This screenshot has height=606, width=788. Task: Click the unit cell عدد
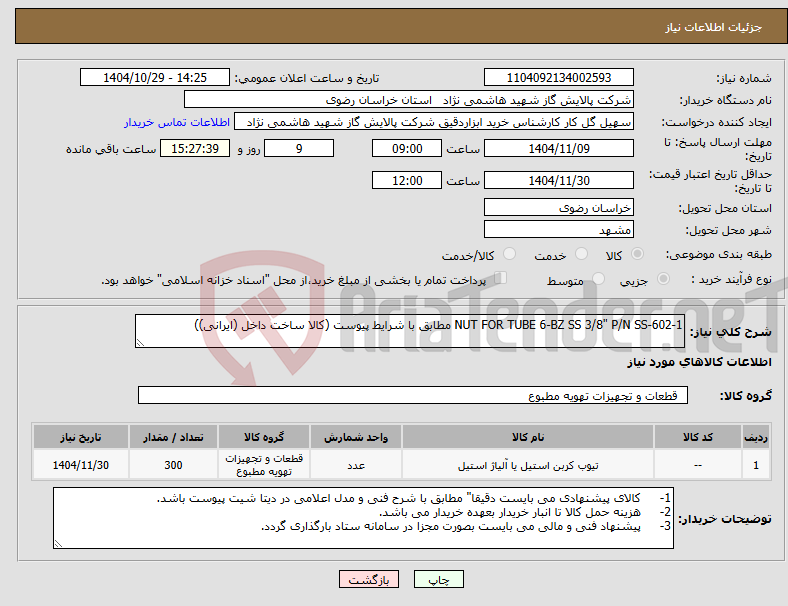pyautogui.click(x=356, y=465)
